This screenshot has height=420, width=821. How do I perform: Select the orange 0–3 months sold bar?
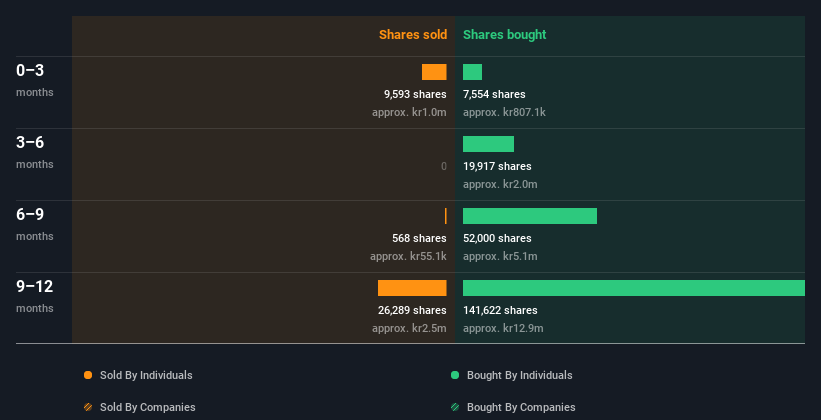(434, 72)
